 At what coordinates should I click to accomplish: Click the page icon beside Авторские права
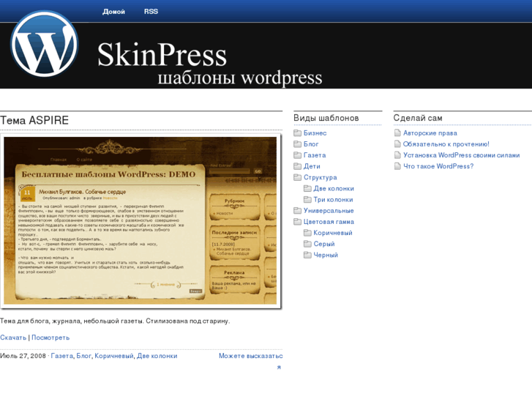pyautogui.click(x=397, y=133)
